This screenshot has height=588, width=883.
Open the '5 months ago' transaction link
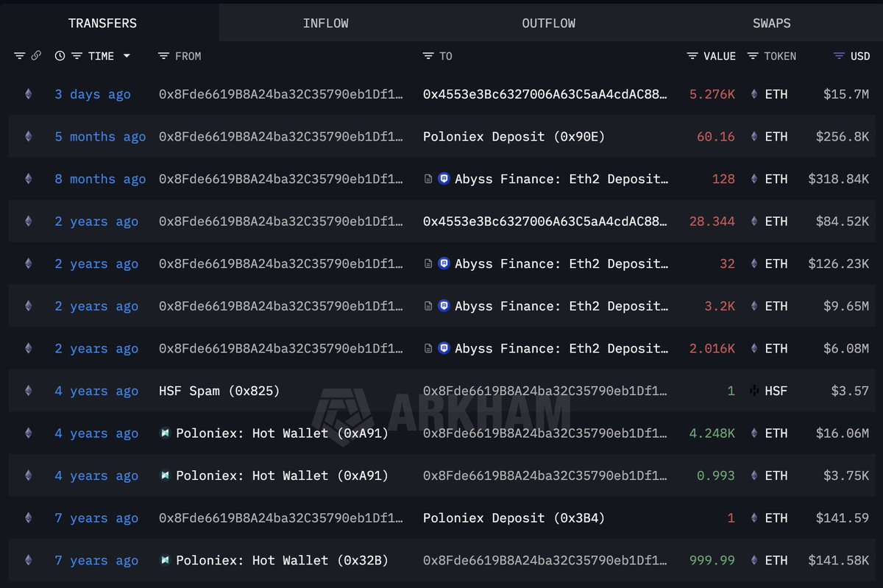[x=100, y=137]
